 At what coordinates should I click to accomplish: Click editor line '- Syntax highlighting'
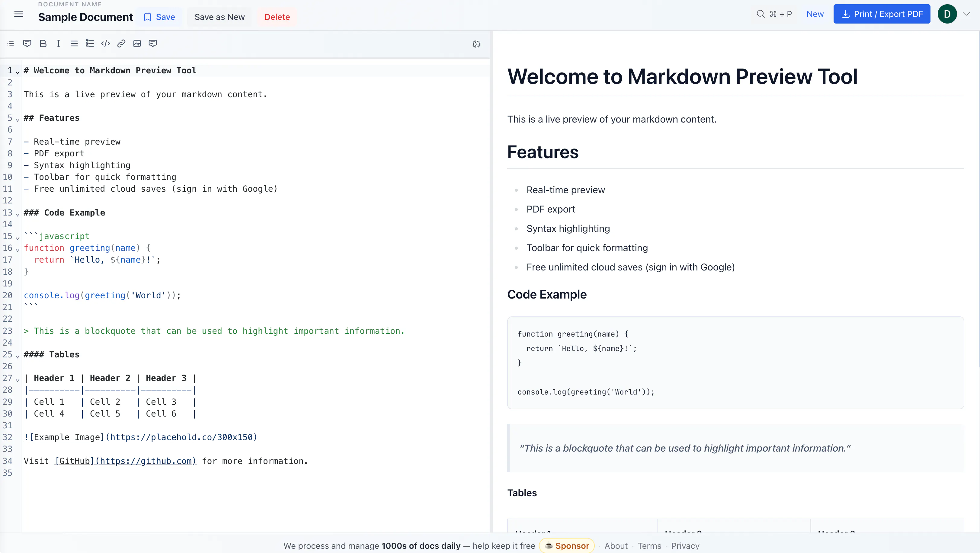point(77,165)
